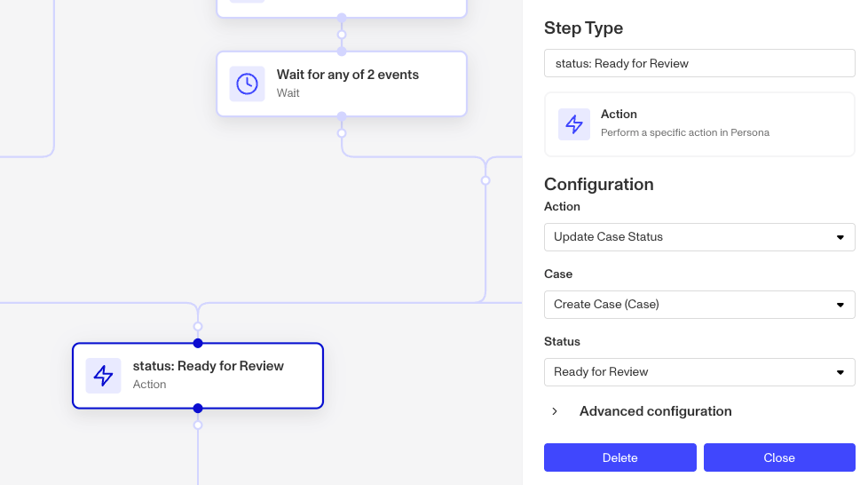Click the Close button

779,457
